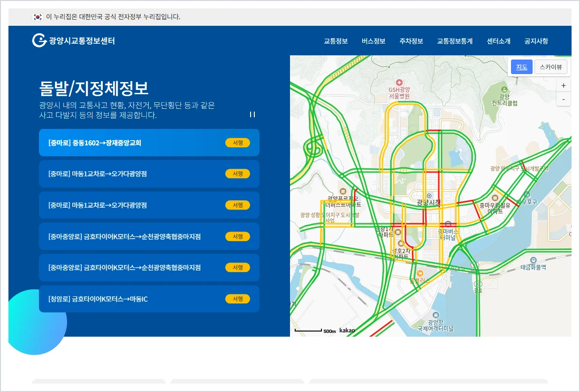The width and height of the screenshot is (580, 392).
Task: Click the official e-government site notice text
Action: [x=113, y=17]
